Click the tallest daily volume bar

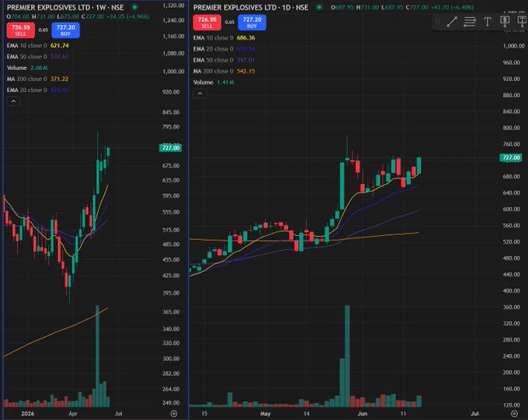pyautogui.click(x=347, y=356)
